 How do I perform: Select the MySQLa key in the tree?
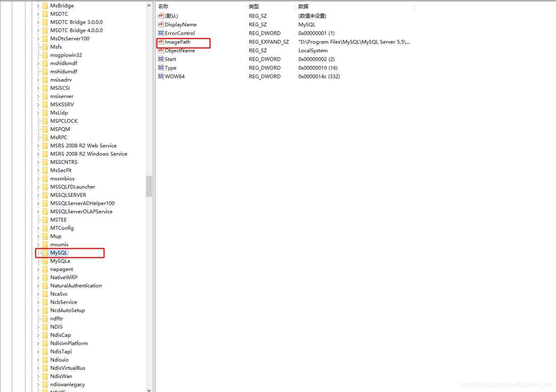(61, 261)
